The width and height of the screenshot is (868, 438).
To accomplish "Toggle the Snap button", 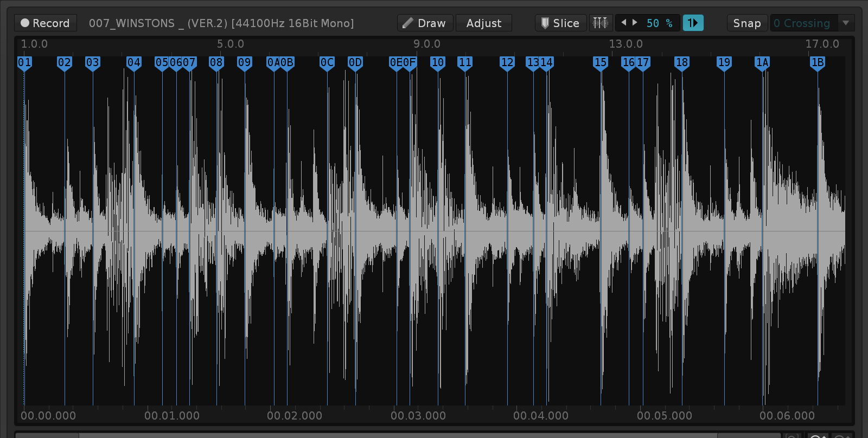I will [x=747, y=23].
